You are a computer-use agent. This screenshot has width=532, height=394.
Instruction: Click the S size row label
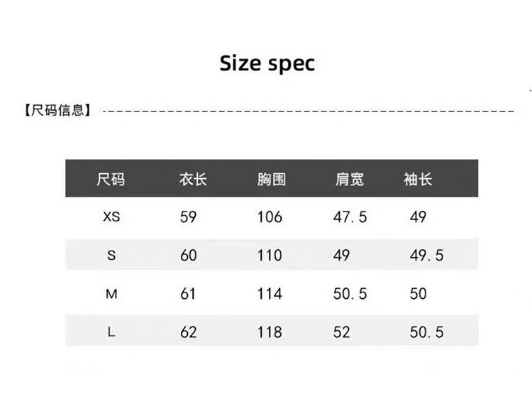(x=111, y=256)
